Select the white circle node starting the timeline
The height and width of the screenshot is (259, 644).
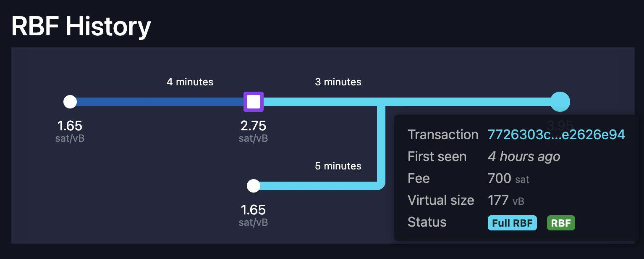click(x=70, y=102)
